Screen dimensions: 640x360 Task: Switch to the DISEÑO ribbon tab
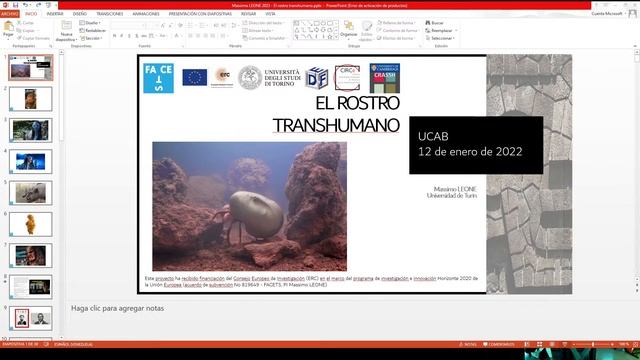[x=80, y=14]
